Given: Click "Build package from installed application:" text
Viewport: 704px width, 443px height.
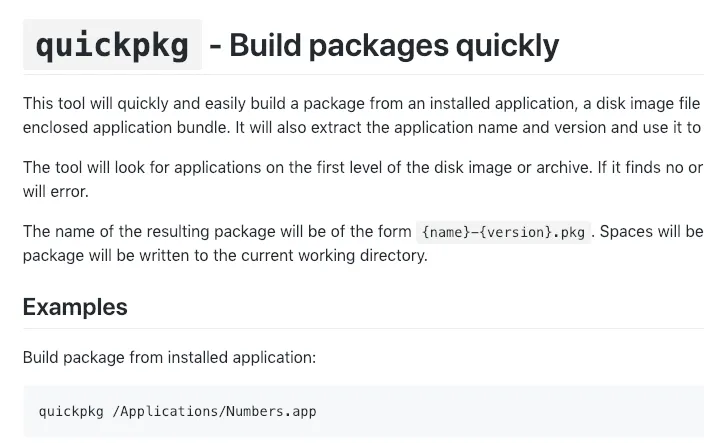Looking at the screenshot, I should [x=169, y=357].
